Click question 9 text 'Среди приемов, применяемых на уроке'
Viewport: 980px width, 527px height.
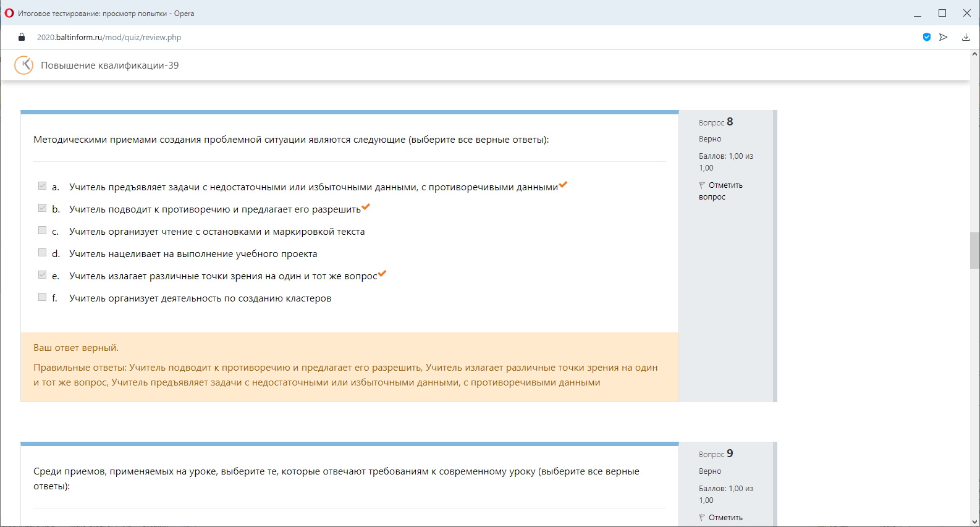pos(336,479)
